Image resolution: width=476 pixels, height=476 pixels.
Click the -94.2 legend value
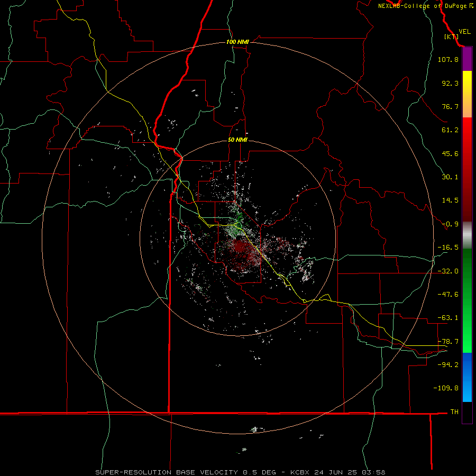(448, 365)
